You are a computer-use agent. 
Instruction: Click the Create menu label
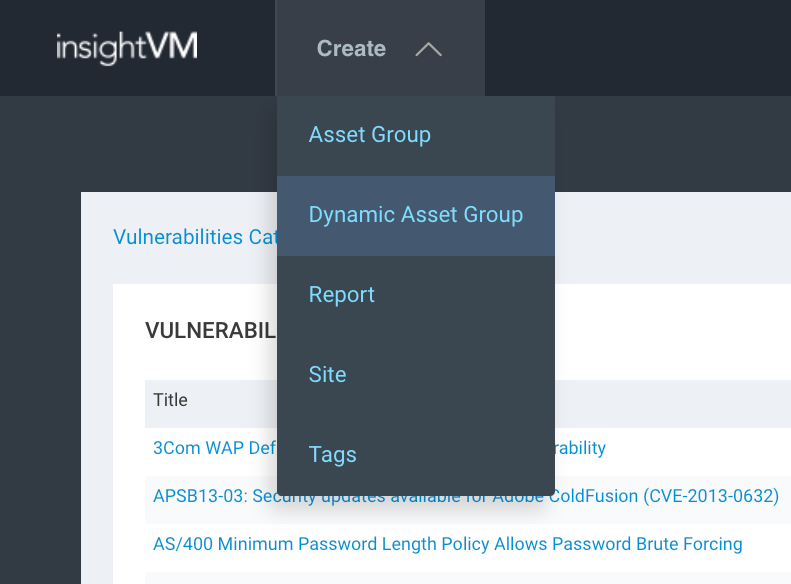point(351,49)
